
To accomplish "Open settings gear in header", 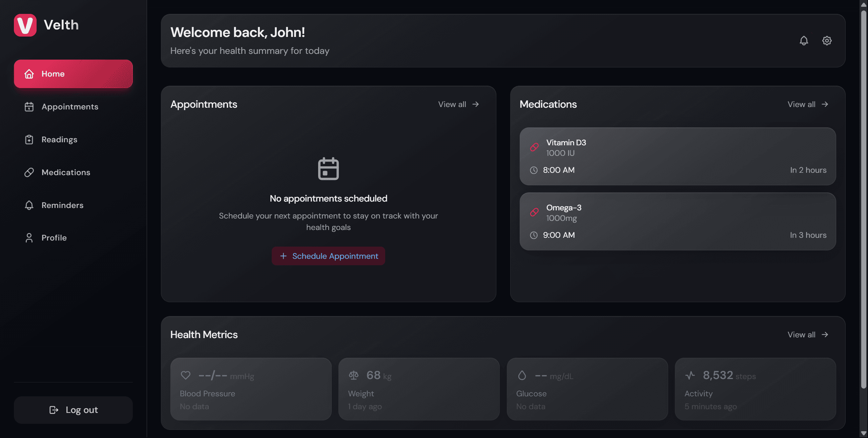I will pyautogui.click(x=827, y=41).
